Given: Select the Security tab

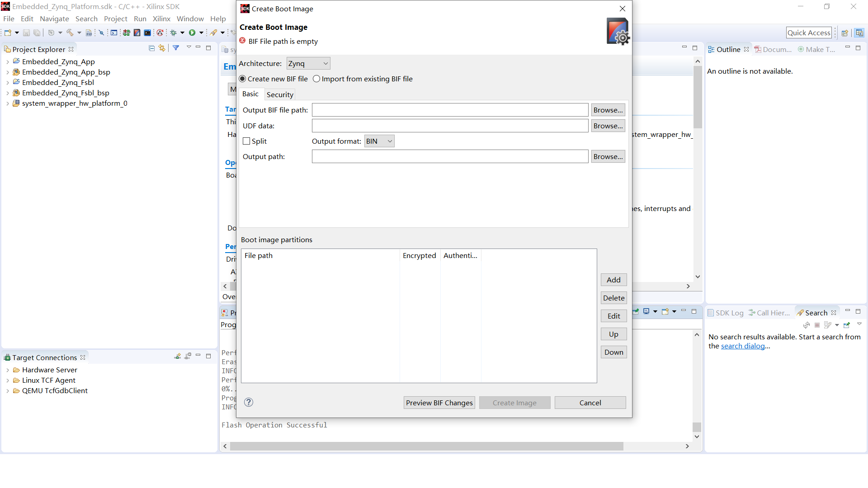Looking at the screenshot, I should tap(279, 94).
